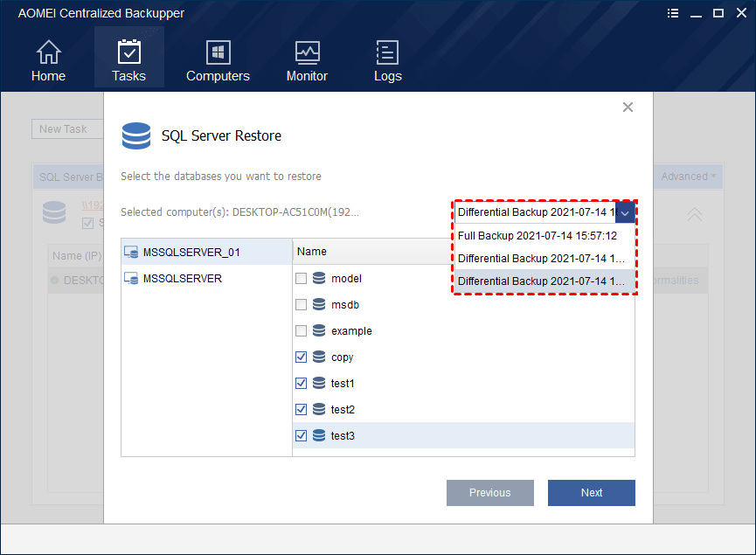Screen dimensions: 756x555
Task: Click the New Task button in background
Action: tap(67, 129)
